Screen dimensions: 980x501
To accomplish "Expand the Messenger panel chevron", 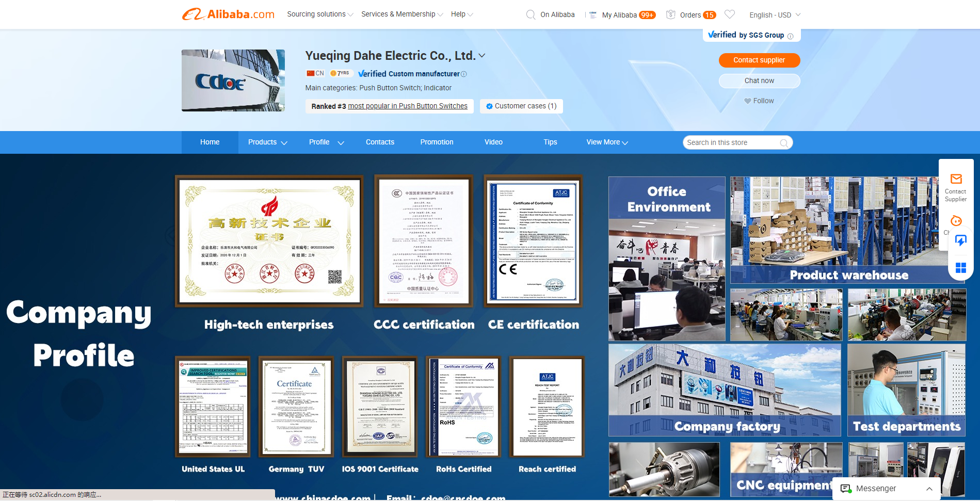I will 929,489.
